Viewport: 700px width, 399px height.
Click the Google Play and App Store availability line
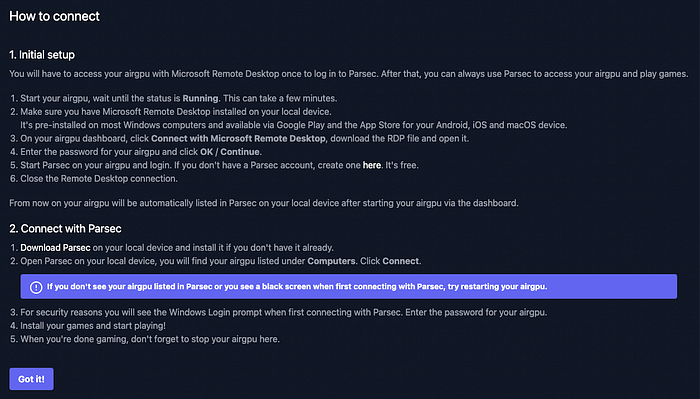(x=293, y=125)
